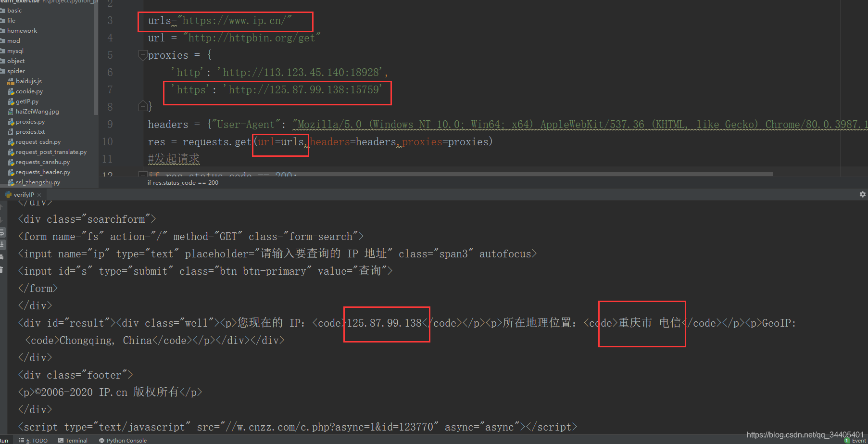
Task: Open haiZeiWang.jpg in project tree
Action: pos(38,112)
